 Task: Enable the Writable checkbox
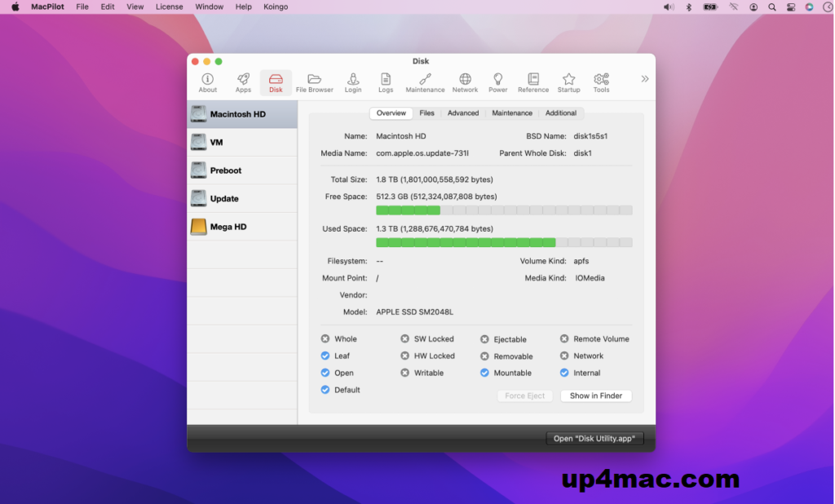[x=405, y=373]
